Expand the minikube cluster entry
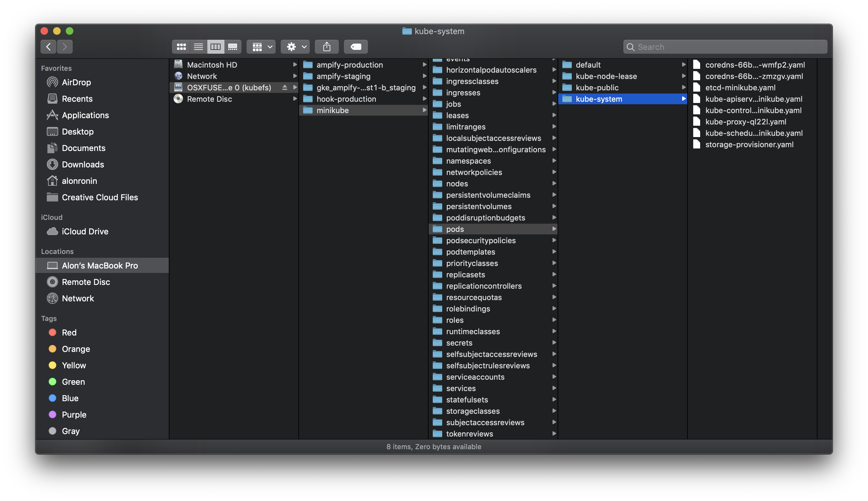Viewport: 868px width, 501px height. [x=423, y=110]
